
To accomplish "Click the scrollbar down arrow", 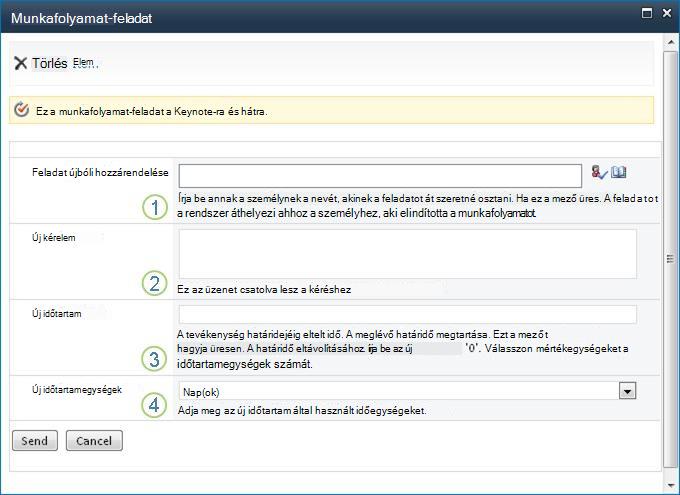I will pos(670,485).
